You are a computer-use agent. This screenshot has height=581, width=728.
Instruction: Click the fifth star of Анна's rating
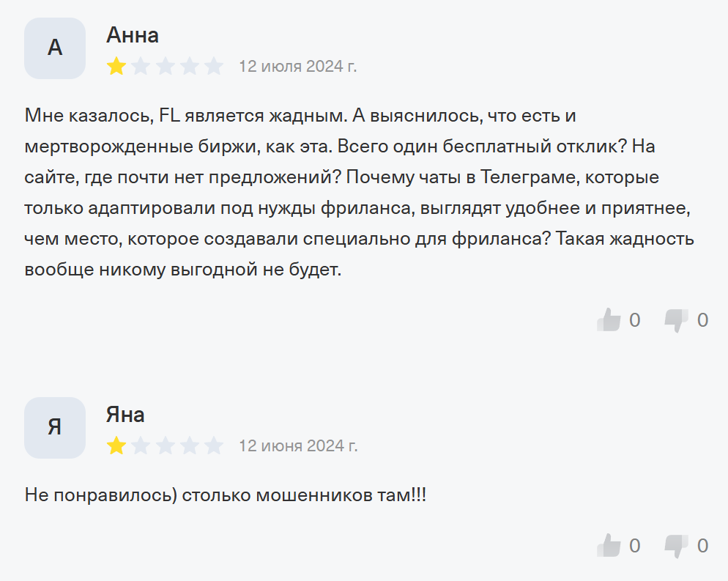click(x=215, y=64)
